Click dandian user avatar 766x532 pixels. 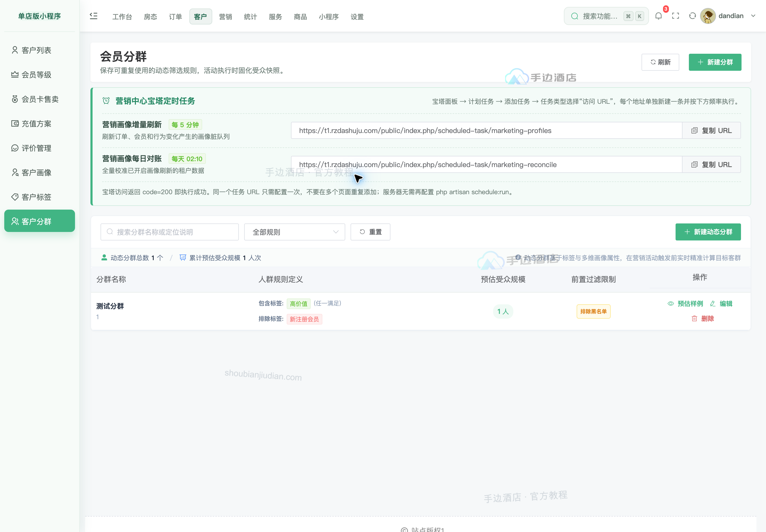708,16
